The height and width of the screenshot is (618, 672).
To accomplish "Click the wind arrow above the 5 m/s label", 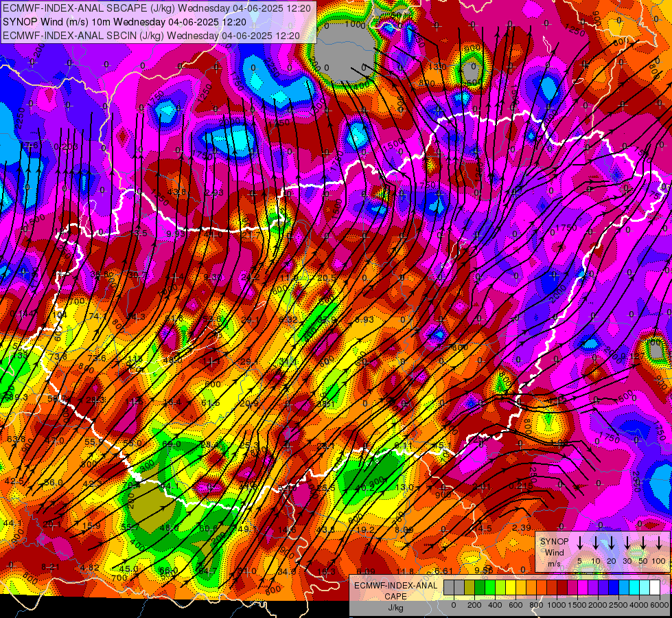I will [580, 542].
